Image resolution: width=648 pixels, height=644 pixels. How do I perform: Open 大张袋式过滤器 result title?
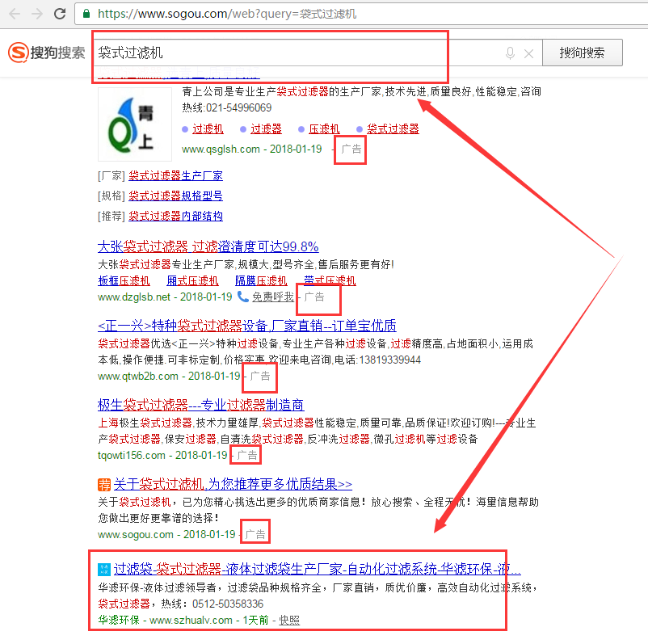point(208,246)
